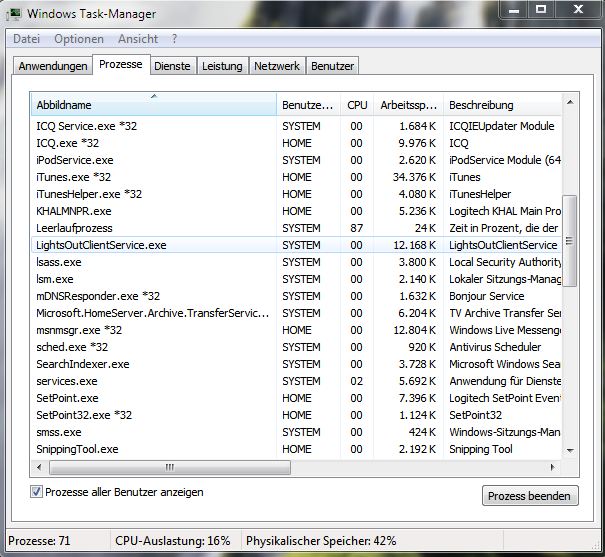Select the services.exe process
This screenshot has width=605, height=557.
tap(296, 381)
